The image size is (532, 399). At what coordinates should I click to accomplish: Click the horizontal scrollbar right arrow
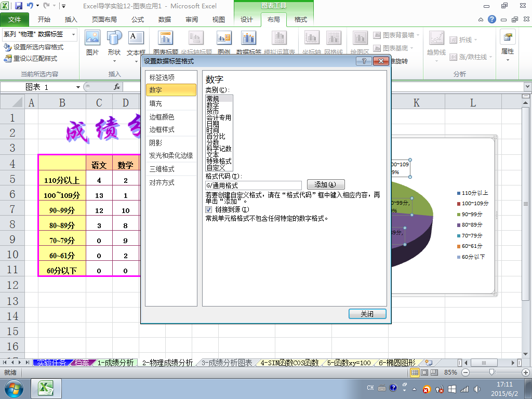click(513, 363)
